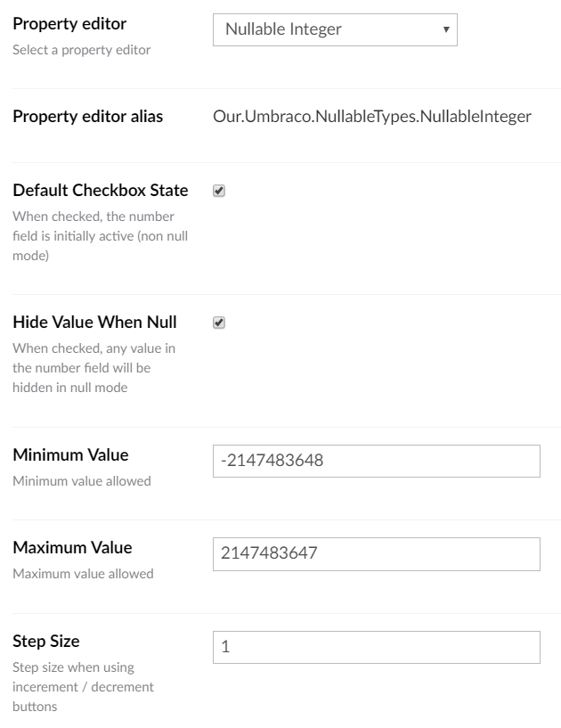This screenshot has width=561, height=728.
Task: Open the Property editor dropdown
Action: point(335,29)
